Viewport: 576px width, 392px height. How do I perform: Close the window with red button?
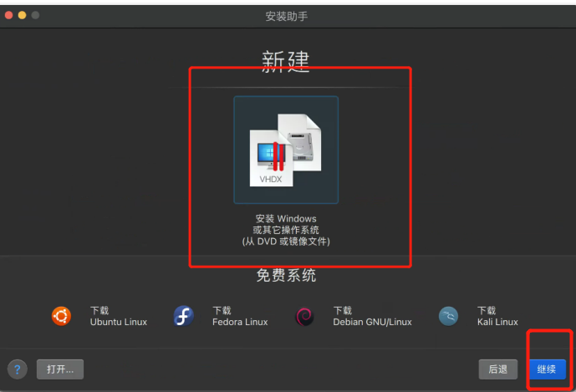[x=9, y=15]
